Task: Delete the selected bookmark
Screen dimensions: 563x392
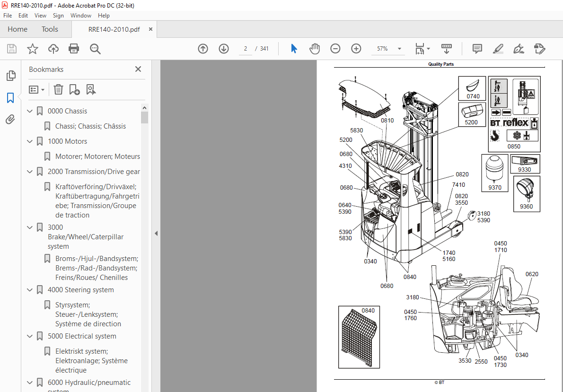Action: click(x=58, y=89)
